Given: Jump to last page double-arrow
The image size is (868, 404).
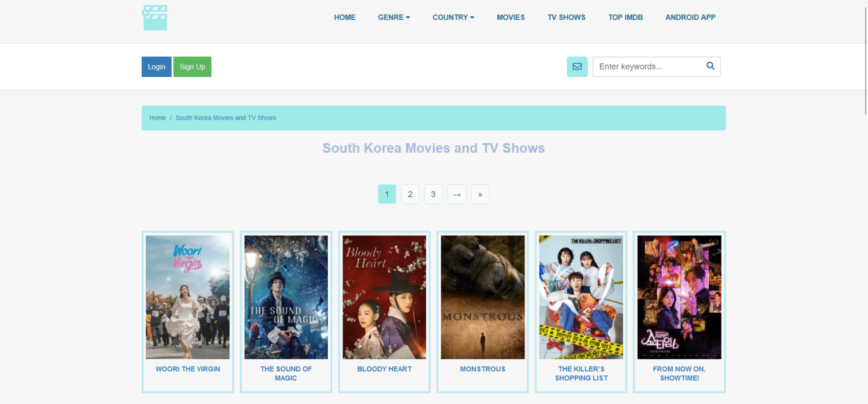Looking at the screenshot, I should click(x=480, y=194).
